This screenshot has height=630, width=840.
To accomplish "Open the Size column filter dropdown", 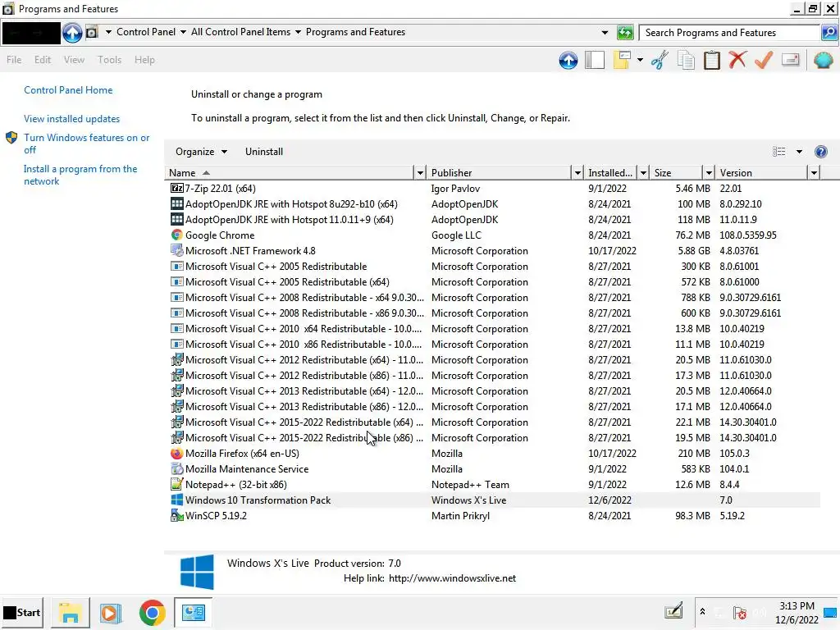I will [x=709, y=172].
